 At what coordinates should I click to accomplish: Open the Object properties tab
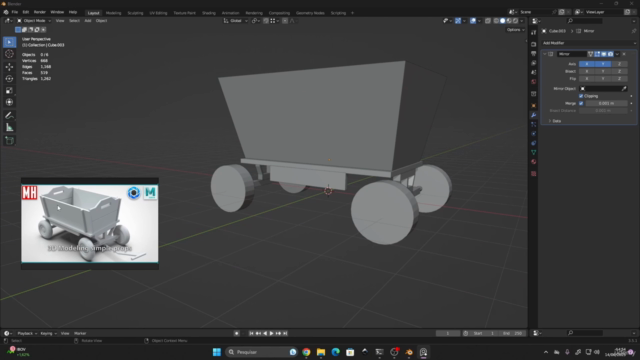click(533, 106)
